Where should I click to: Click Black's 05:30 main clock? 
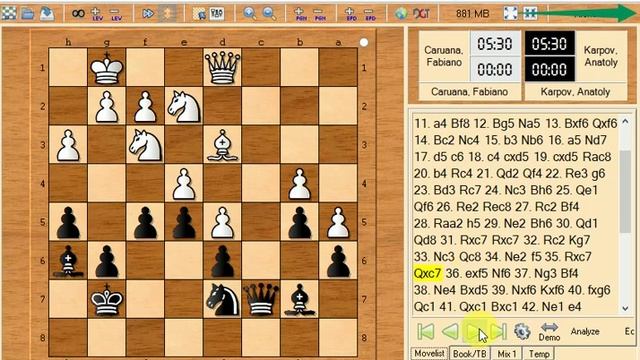point(549,43)
